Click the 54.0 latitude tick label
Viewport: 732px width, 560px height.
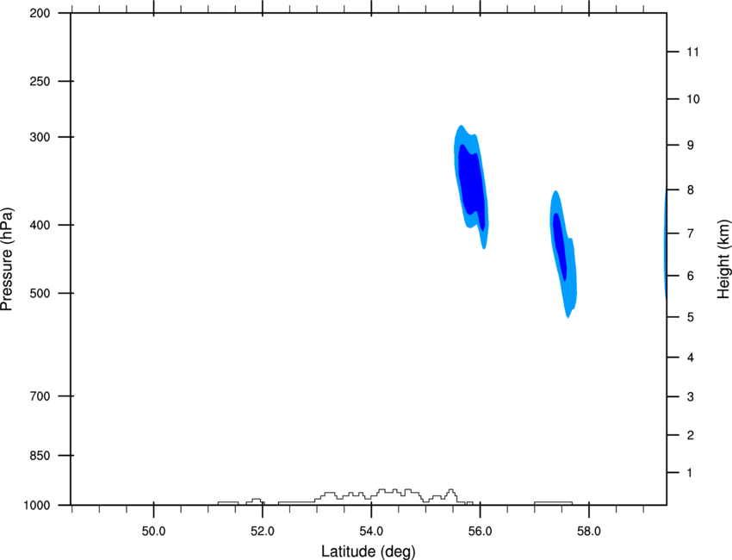(x=371, y=532)
